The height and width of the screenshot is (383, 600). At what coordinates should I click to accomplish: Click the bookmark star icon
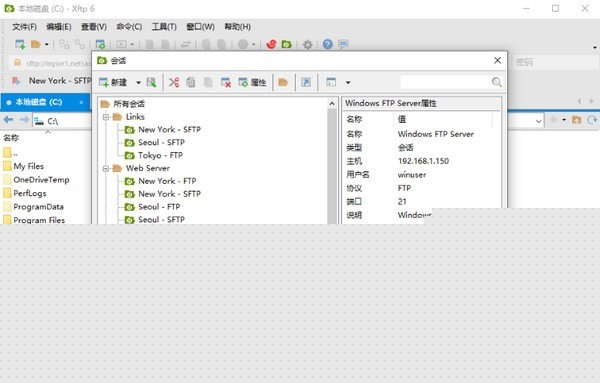553,120
